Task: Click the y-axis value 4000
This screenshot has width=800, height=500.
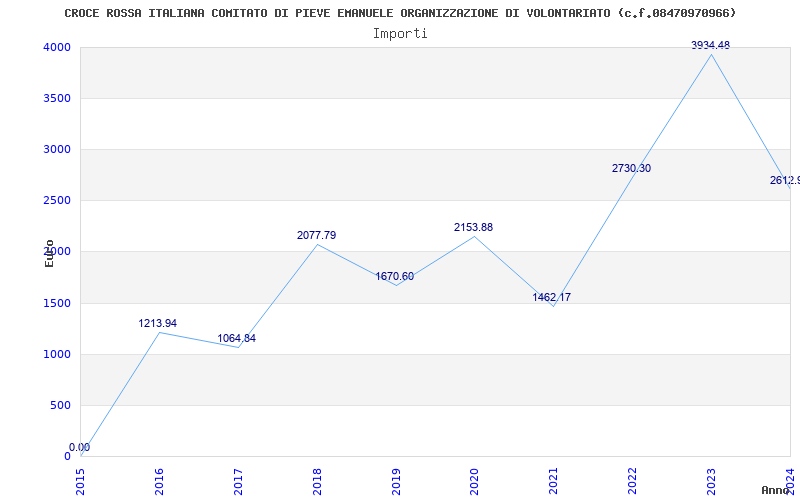Action: (x=57, y=47)
